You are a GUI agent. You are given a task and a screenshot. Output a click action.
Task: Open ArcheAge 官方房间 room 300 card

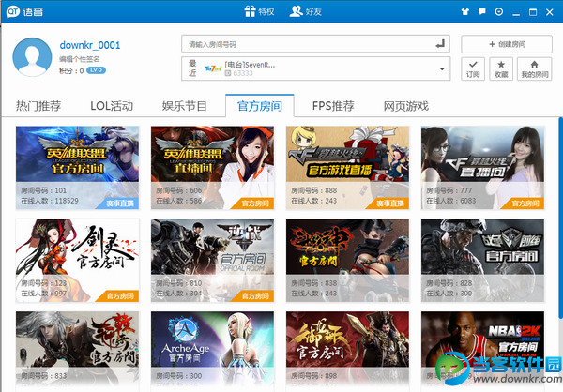(212, 350)
